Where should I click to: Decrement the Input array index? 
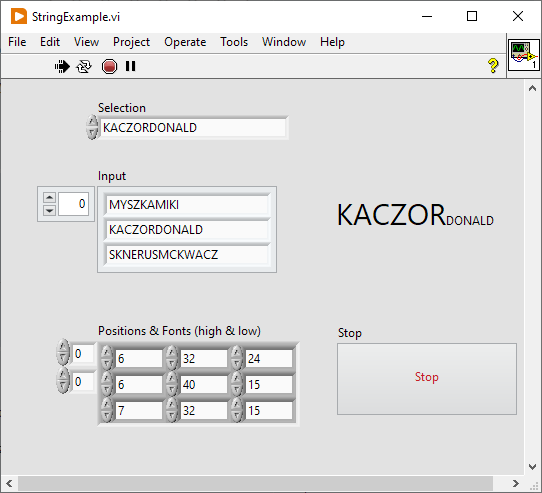(49, 210)
